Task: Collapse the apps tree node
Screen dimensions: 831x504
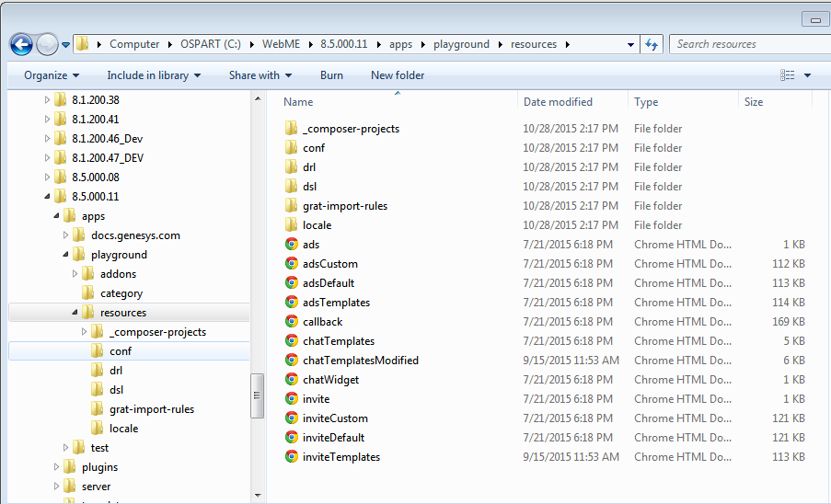Action: click(56, 216)
